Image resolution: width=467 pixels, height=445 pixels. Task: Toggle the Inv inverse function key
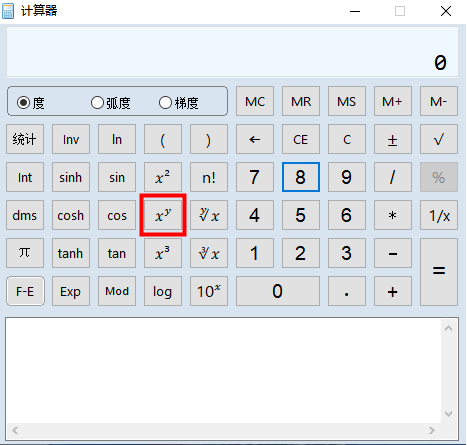click(71, 139)
